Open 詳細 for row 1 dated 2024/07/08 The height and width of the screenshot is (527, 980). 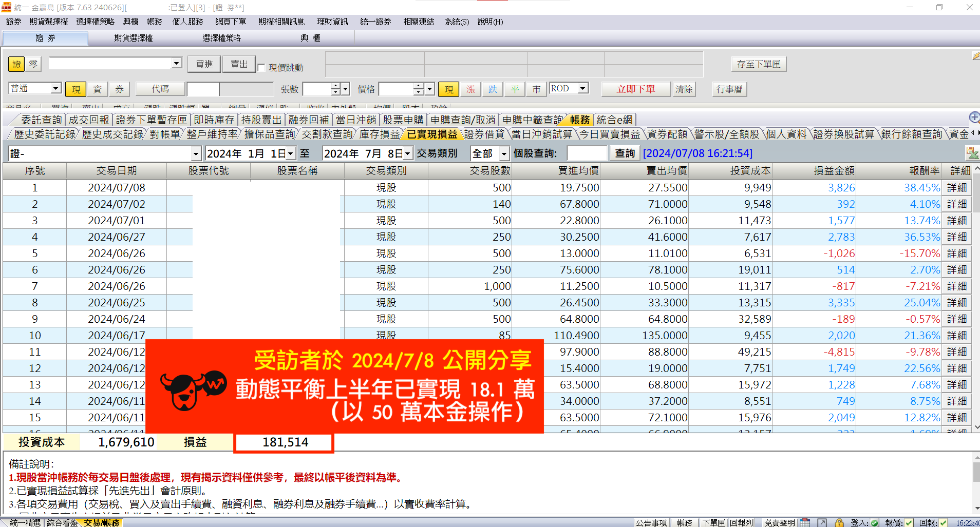click(957, 188)
